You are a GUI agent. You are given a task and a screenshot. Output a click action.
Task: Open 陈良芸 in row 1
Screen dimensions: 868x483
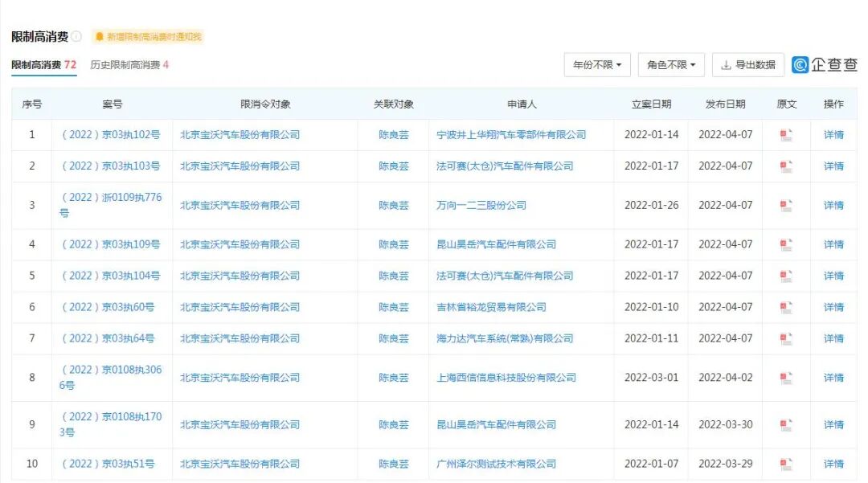click(394, 134)
